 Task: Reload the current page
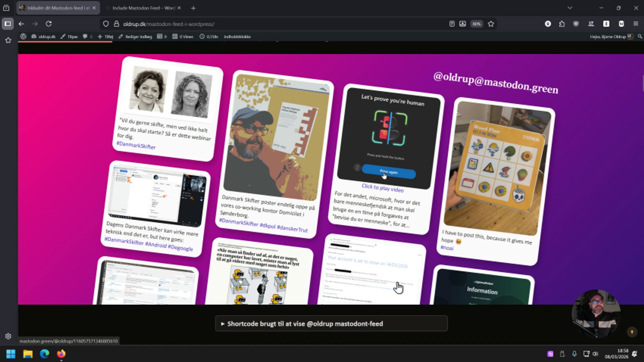pyautogui.click(x=49, y=24)
